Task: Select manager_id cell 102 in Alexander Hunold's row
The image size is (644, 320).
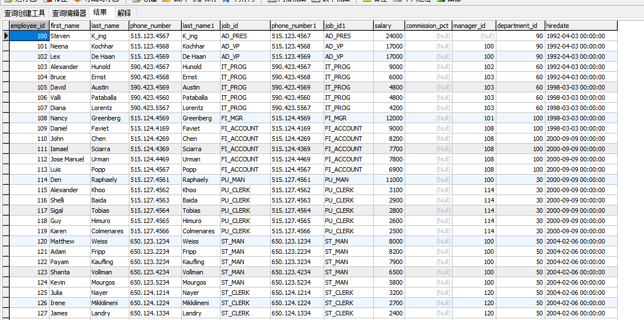Action: coord(474,67)
